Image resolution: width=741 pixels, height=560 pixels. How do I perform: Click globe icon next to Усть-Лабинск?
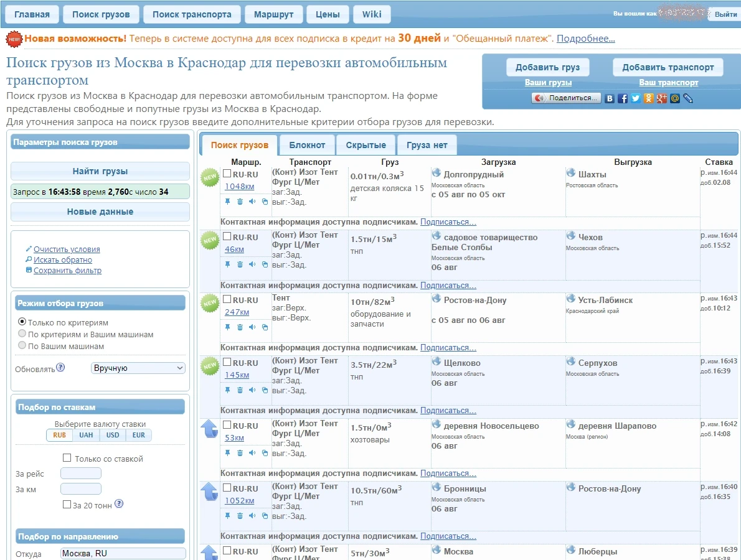pos(571,299)
